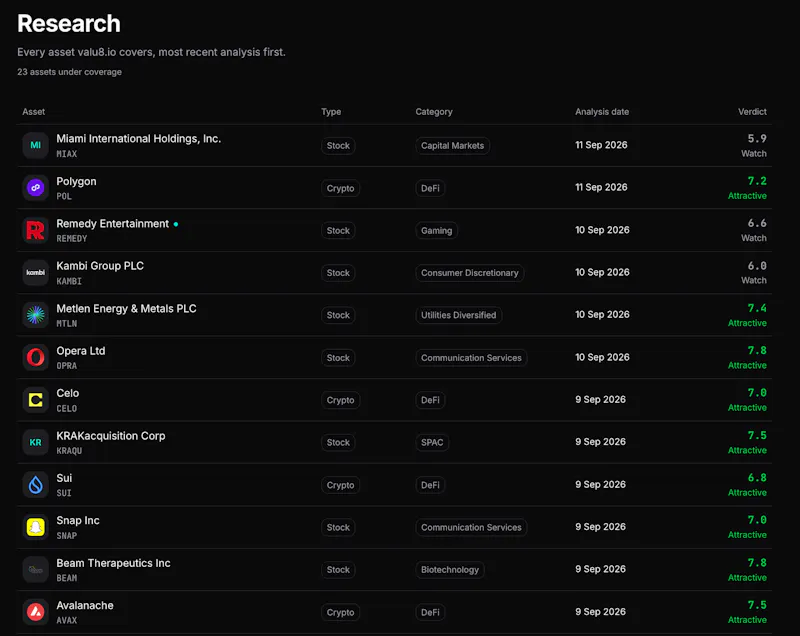
Task: Click the 6.8 score for Sui
Action: 757,478
